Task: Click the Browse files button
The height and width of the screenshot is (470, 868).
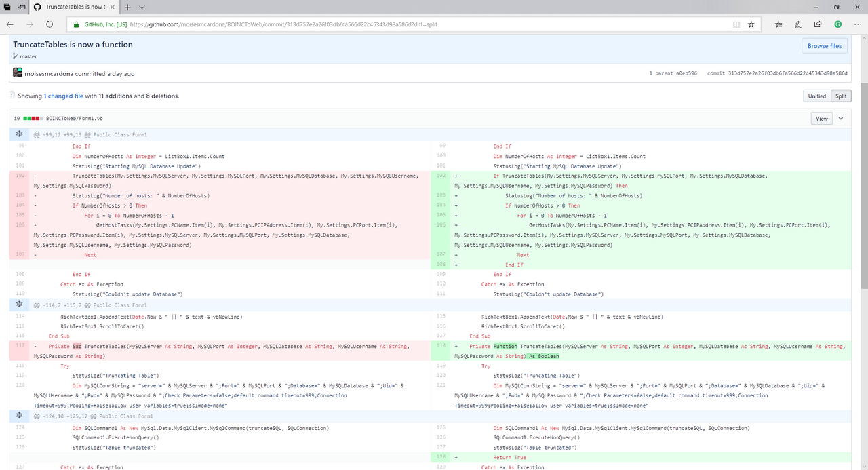Action: point(825,46)
